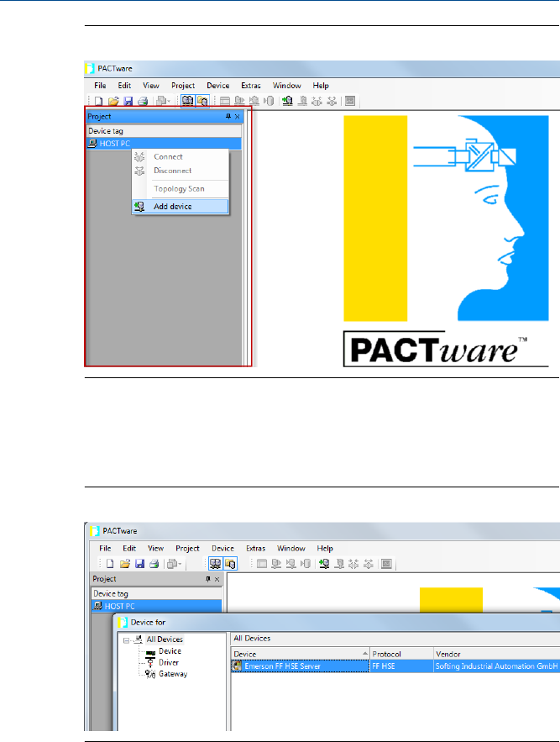Open Extras menu in context-menu window
Screen dimensions: 560x742
pos(251,86)
